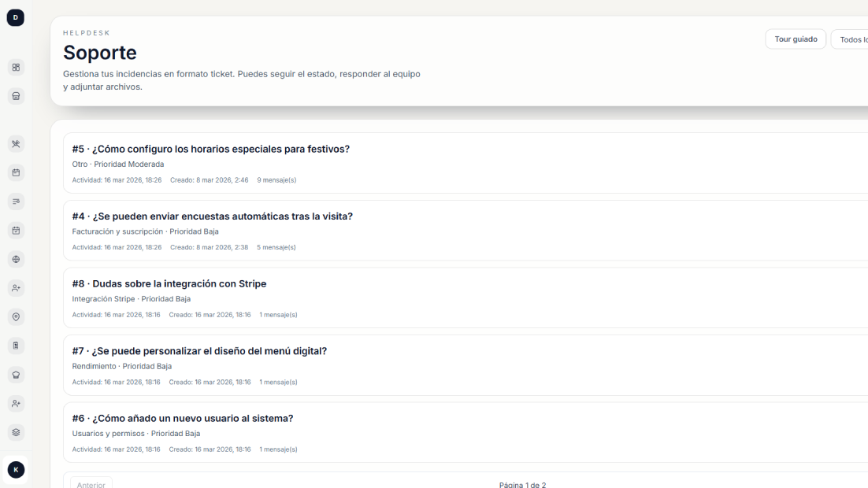Click the D workspace avatar at top
The image size is (868, 488).
pyautogui.click(x=16, y=17)
